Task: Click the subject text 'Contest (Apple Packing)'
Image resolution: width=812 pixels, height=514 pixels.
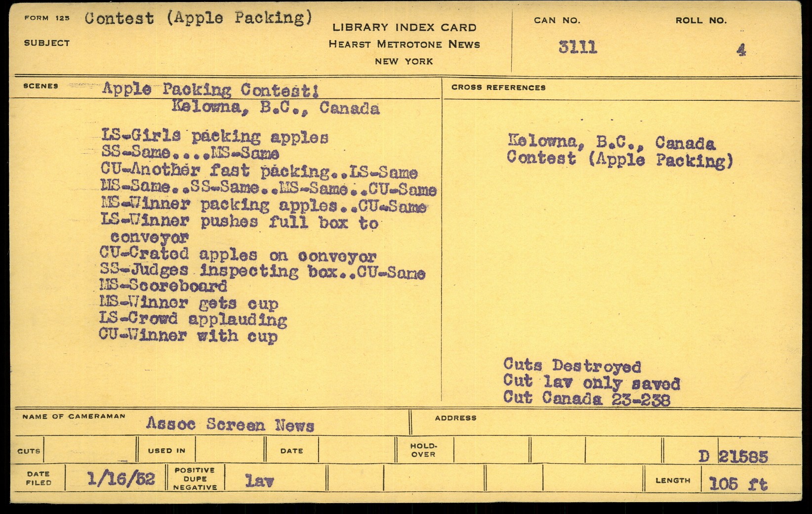Action: (198, 18)
